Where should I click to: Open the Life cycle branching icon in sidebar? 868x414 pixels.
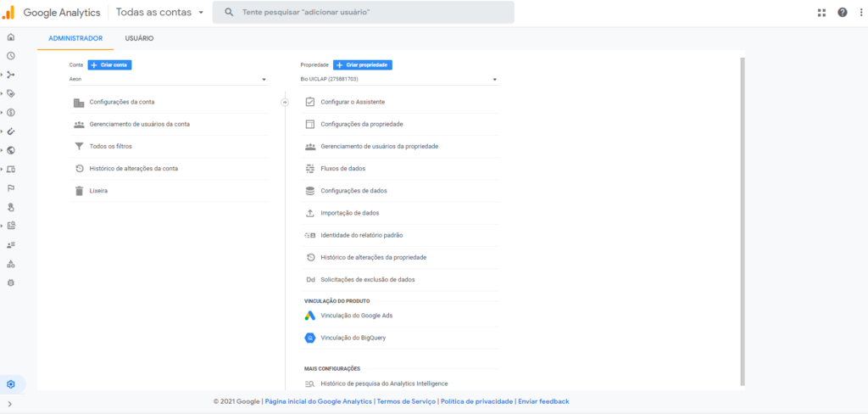click(x=10, y=75)
